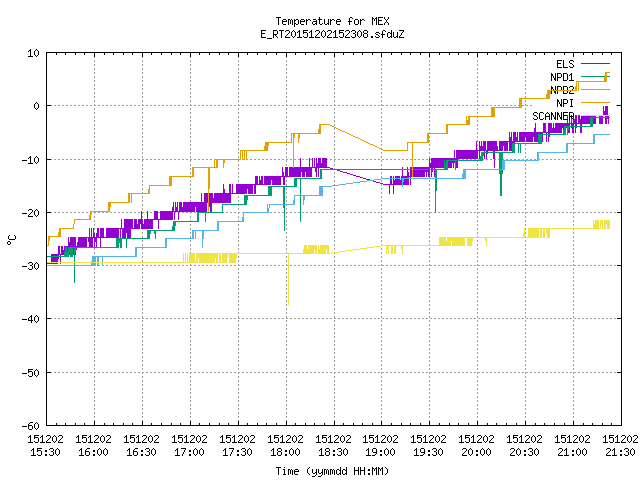Click the x-axis tick label 18:00
This screenshot has width=640, height=480.
click(x=285, y=452)
